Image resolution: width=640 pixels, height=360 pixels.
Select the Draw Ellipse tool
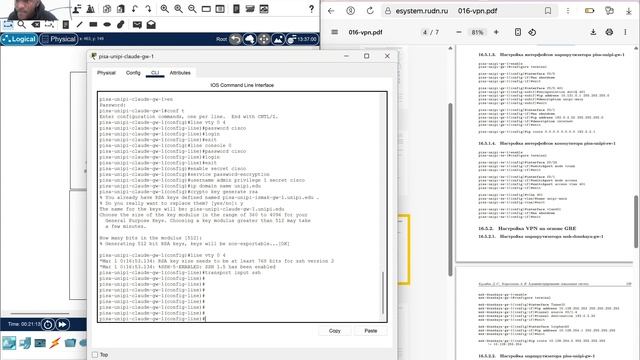[107, 24]
